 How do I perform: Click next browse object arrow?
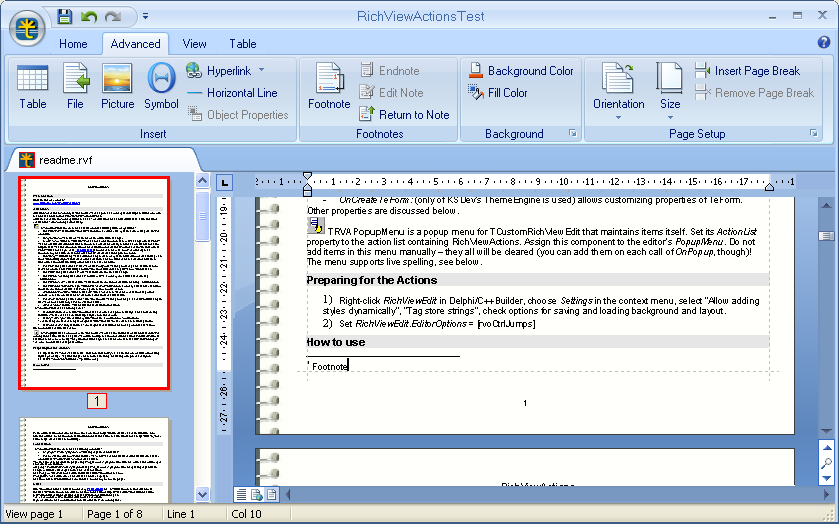click(827, 478)
